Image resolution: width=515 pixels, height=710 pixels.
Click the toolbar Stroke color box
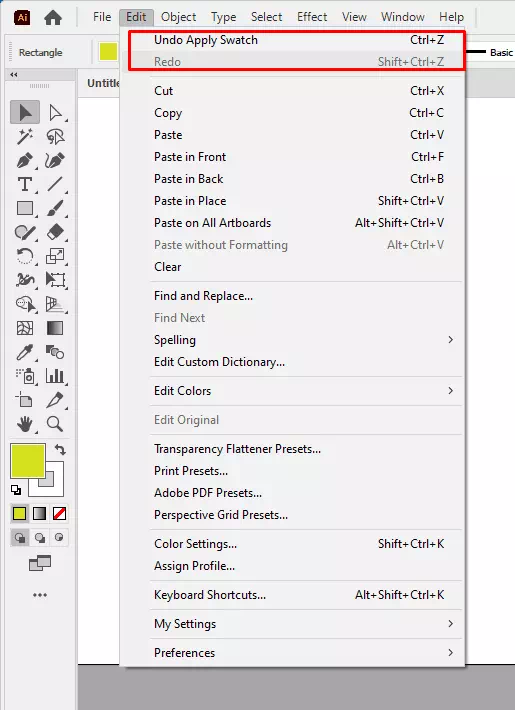[55, 487]
